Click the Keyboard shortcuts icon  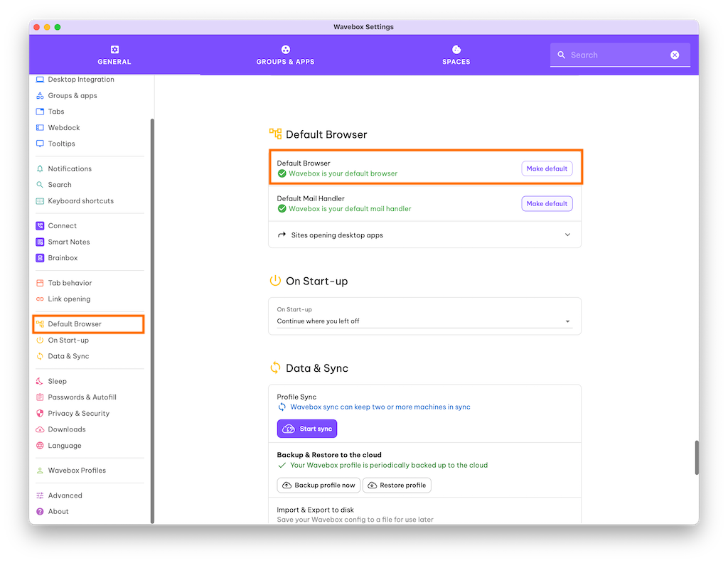pyautogui.click(x=40, y=201)
